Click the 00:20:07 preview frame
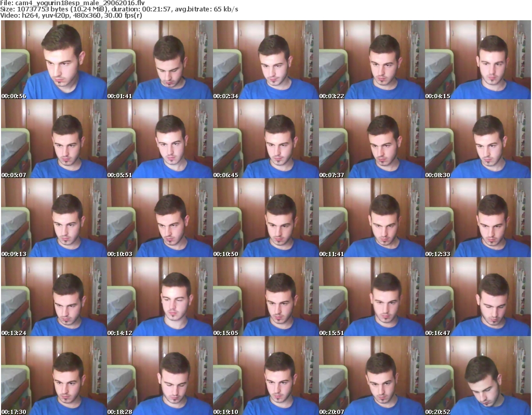Screen dimensions: 532x415 click(372, 376)
